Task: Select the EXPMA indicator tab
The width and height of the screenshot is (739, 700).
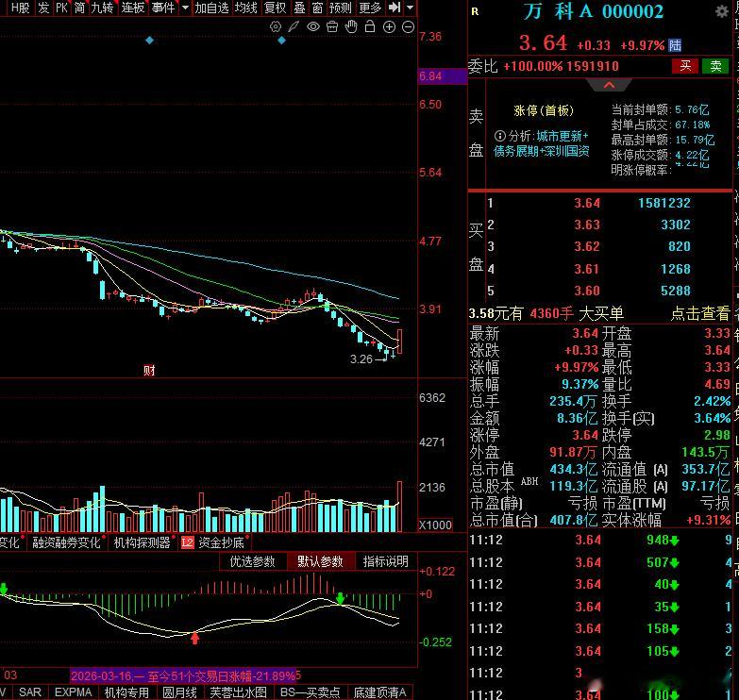Action: 73,692
